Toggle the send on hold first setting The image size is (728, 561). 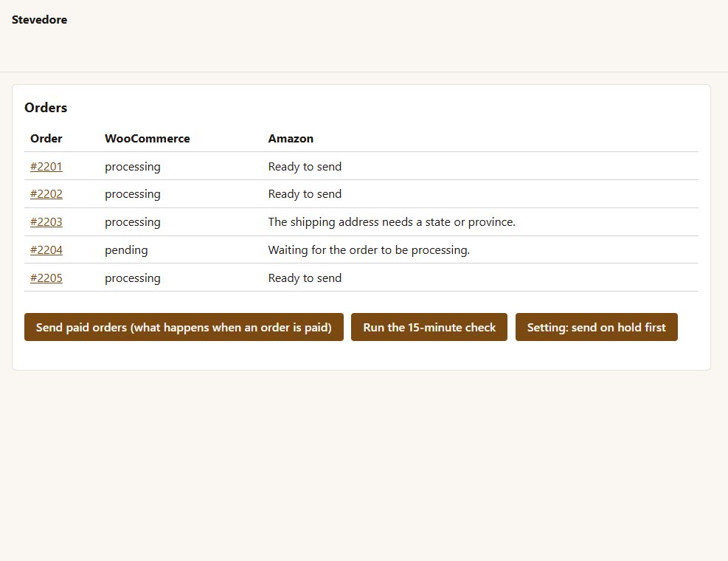click(596, 327)
